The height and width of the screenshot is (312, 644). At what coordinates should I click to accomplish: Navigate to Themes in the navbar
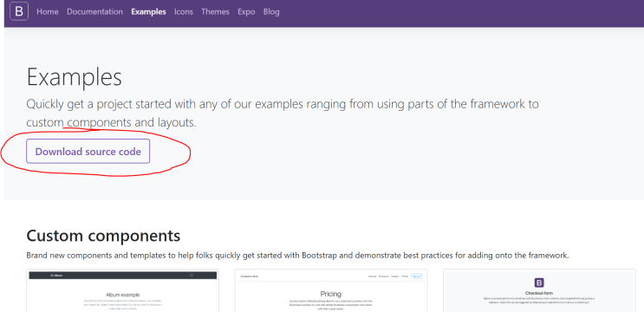click(215, 12)
